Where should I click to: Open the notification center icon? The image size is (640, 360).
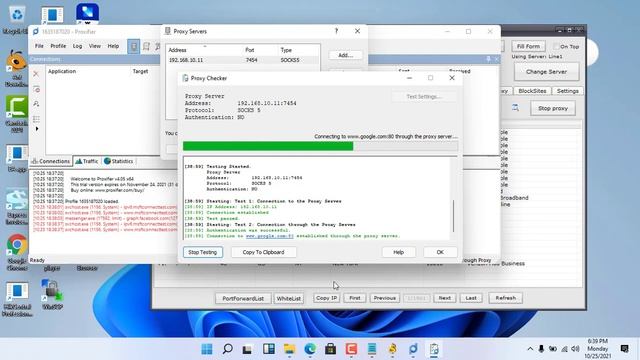(x=624, y=349)
